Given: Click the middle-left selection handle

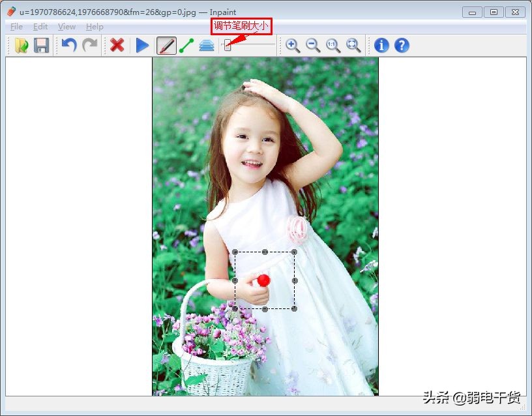Looking at the screenshot, I should click(x=235, y=280).
